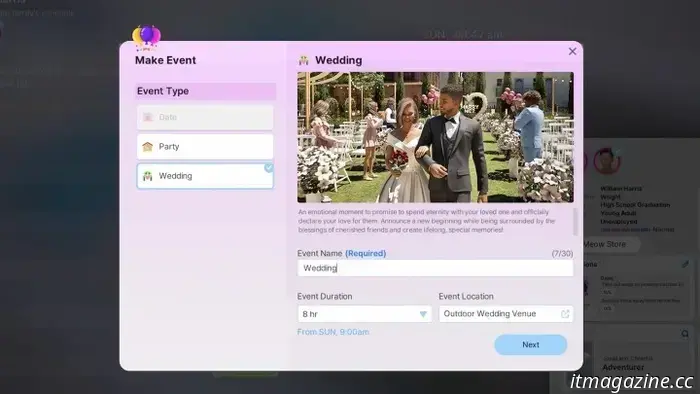Click the Date icon in the event list
700x394 pixels.
(x=148, y=117)
